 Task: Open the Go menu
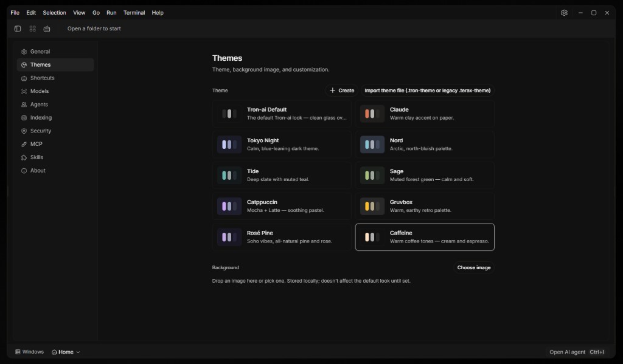coord(96,13)
